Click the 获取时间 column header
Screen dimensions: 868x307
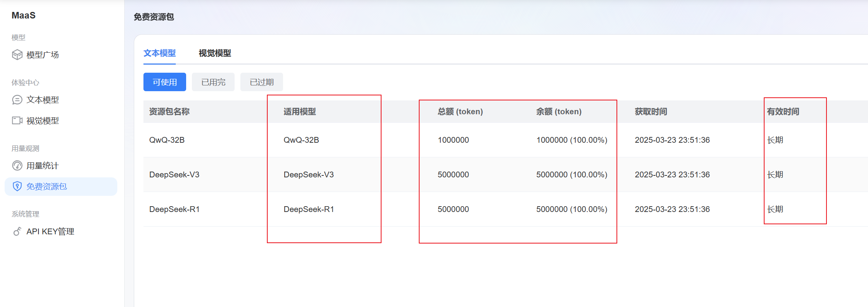pyautogui.click(x=651, y=112)
